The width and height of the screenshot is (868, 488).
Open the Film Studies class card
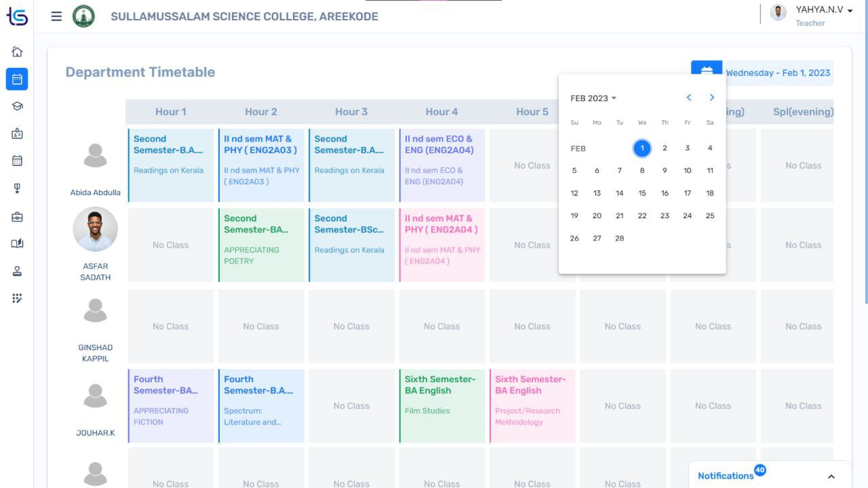pyautogui.click(x=442, y=406)
